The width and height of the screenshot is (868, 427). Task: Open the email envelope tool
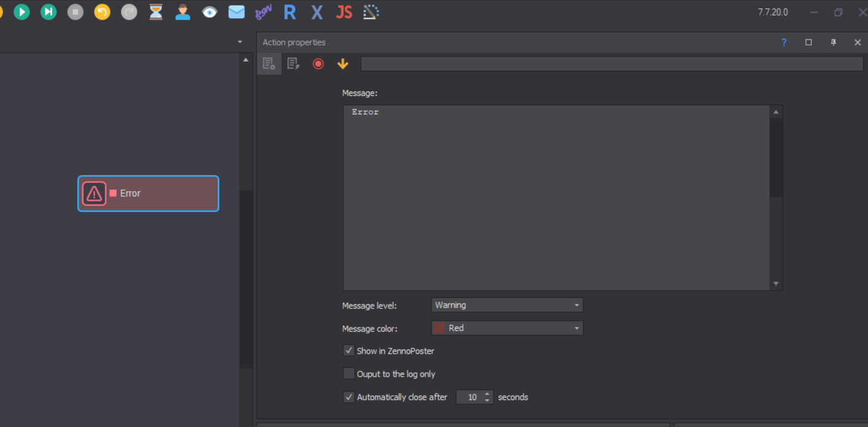click(236, 12)
